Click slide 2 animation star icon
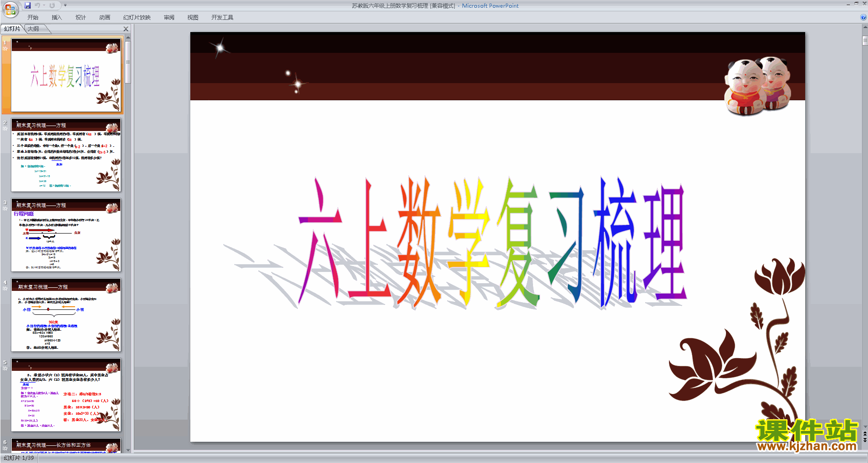The image size is (868, 463). pos(5,129)
